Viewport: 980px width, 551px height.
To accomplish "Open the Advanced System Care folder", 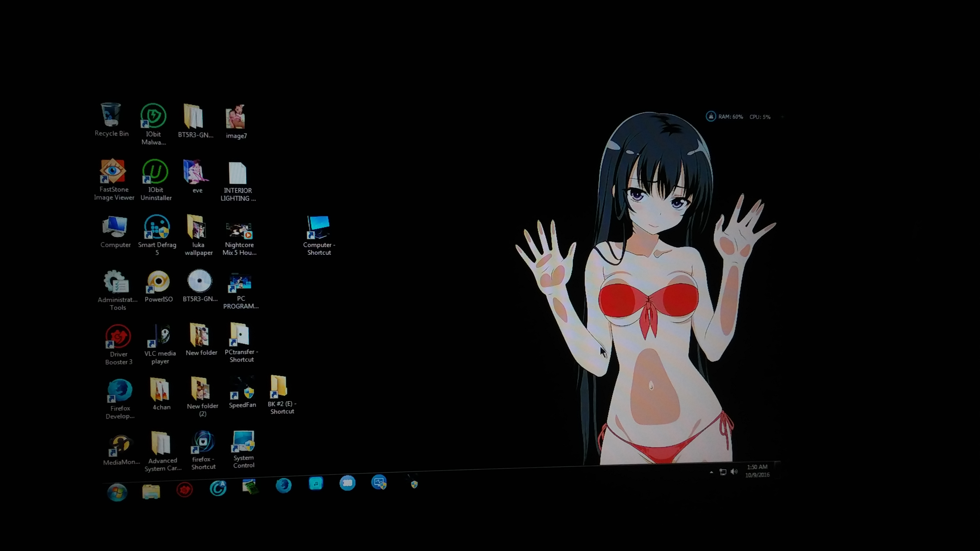I will point(161,443).
